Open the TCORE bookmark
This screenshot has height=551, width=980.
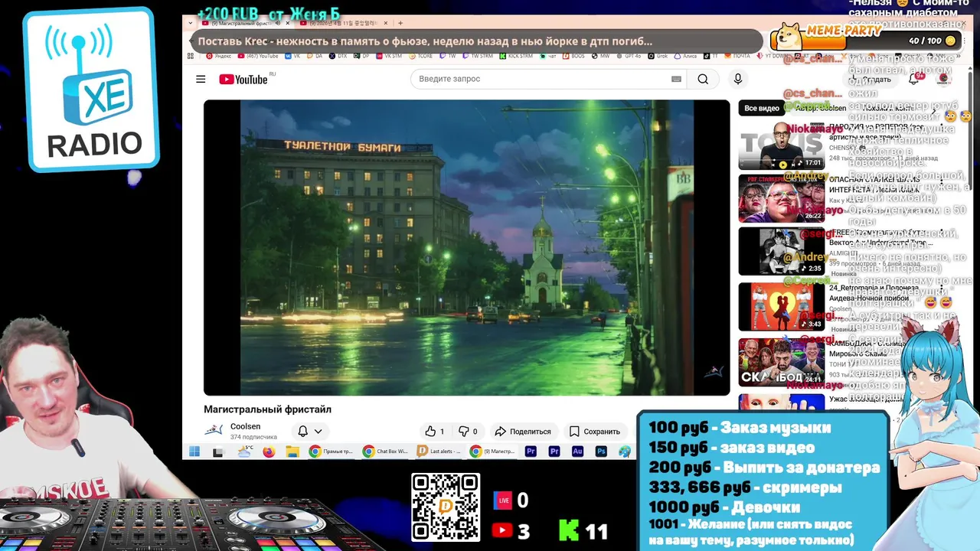click(421, 56)
